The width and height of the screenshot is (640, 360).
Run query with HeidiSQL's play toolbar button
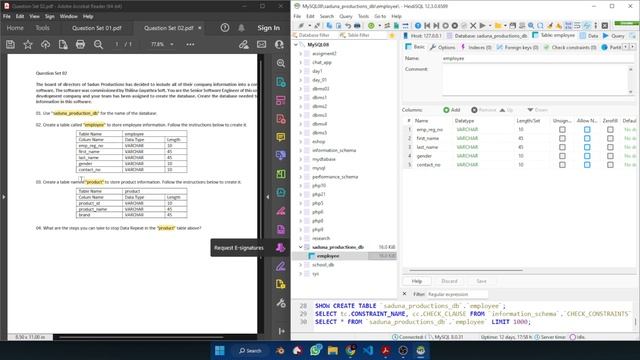pyautogui.click(x=482, y=25)
